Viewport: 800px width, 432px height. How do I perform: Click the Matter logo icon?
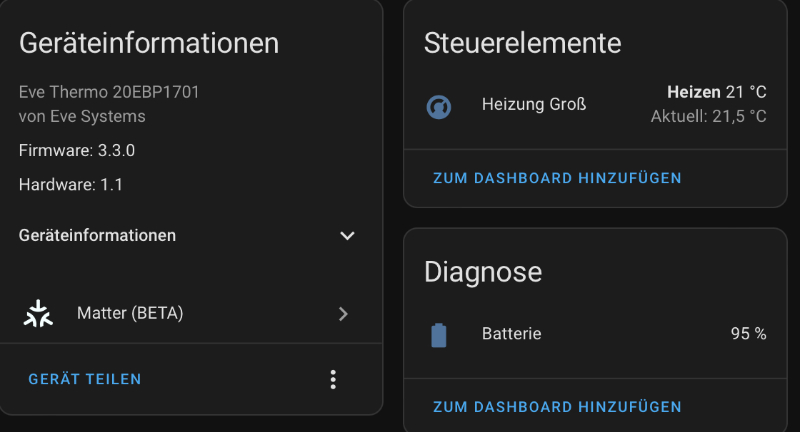(x=39, y=314)
